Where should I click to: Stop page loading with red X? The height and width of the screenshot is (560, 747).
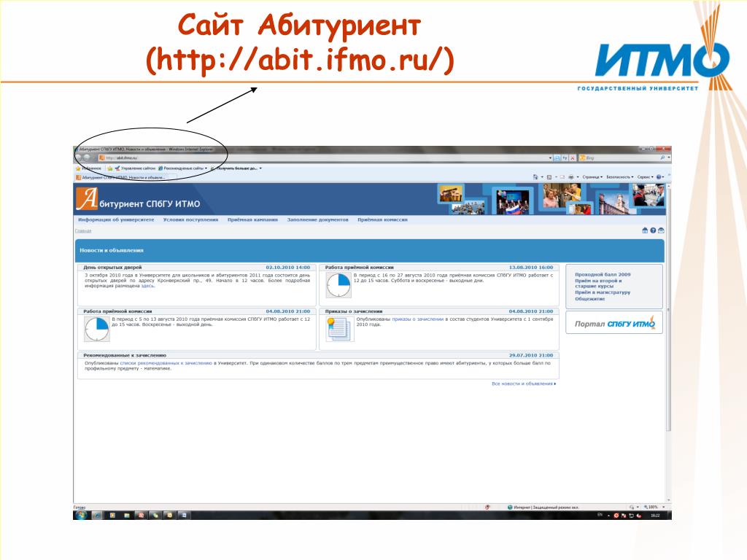[x=573, y=157]
